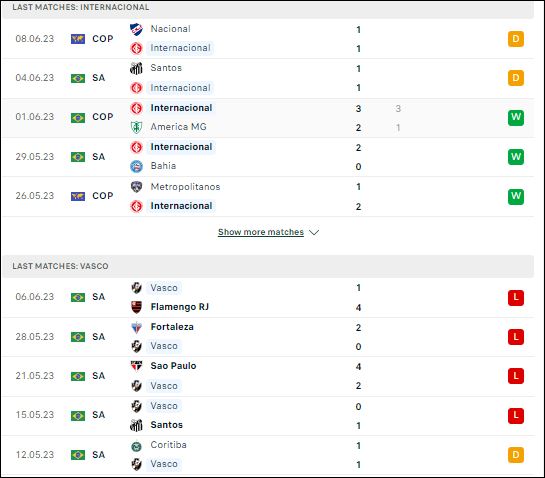Click the Metropolitanos club badge
545x478 pixels.
point(136,187)
